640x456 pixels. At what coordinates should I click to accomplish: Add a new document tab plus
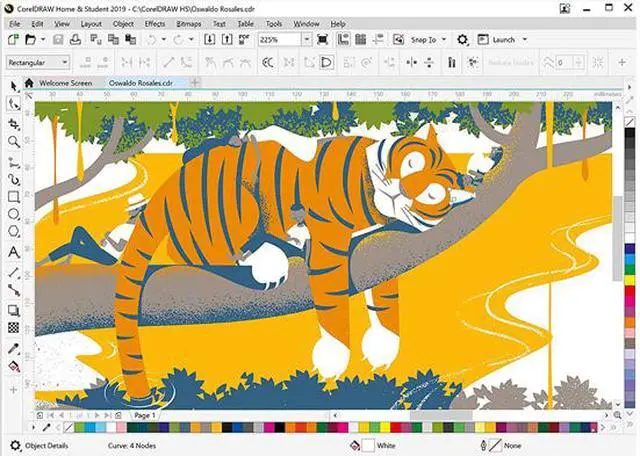tap(195, 83)
